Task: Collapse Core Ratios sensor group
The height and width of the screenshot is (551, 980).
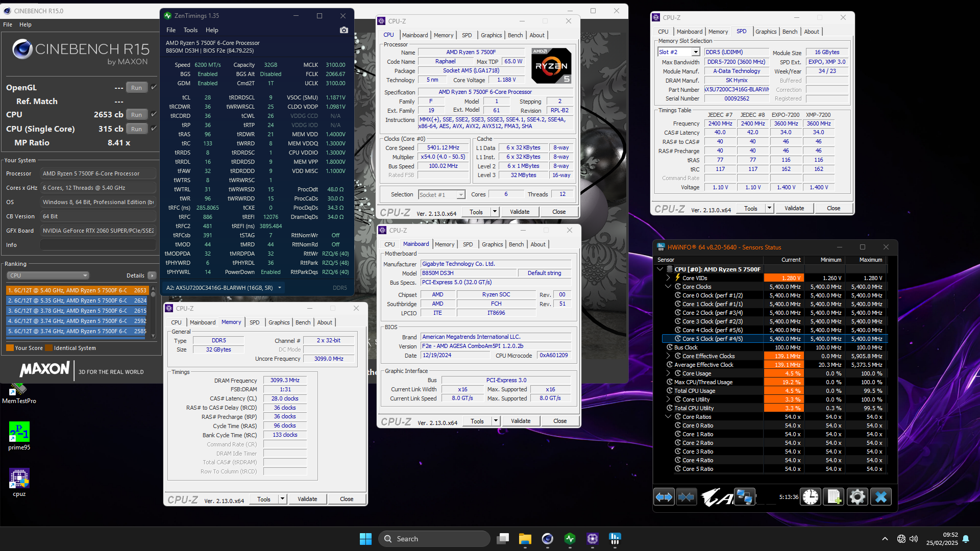Action: pyautogui.click(x=668, y=417)
